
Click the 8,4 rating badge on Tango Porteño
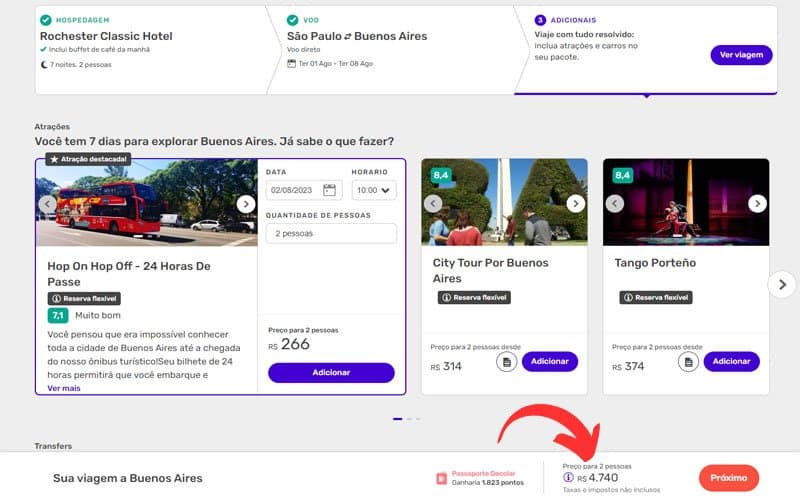coord(622,176)
